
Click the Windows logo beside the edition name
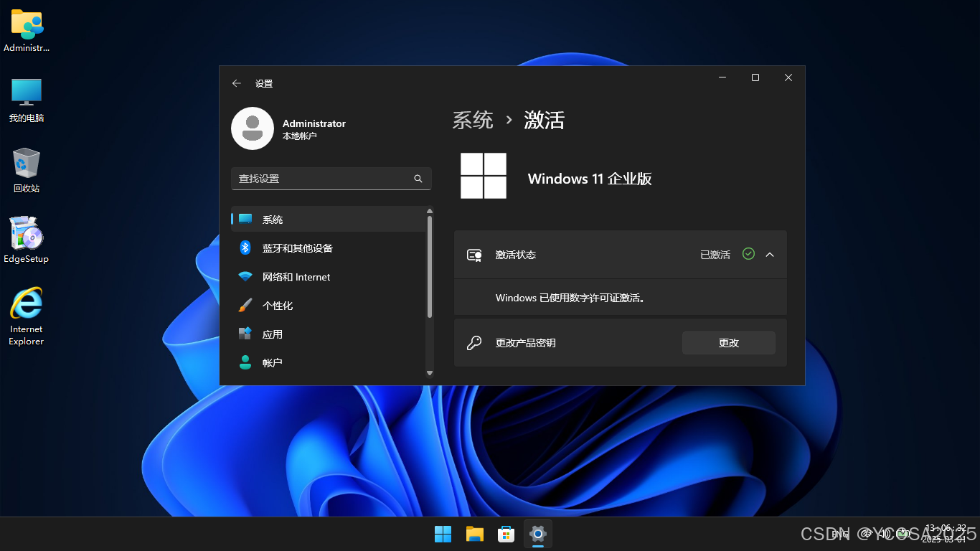(x=484, y=176)
